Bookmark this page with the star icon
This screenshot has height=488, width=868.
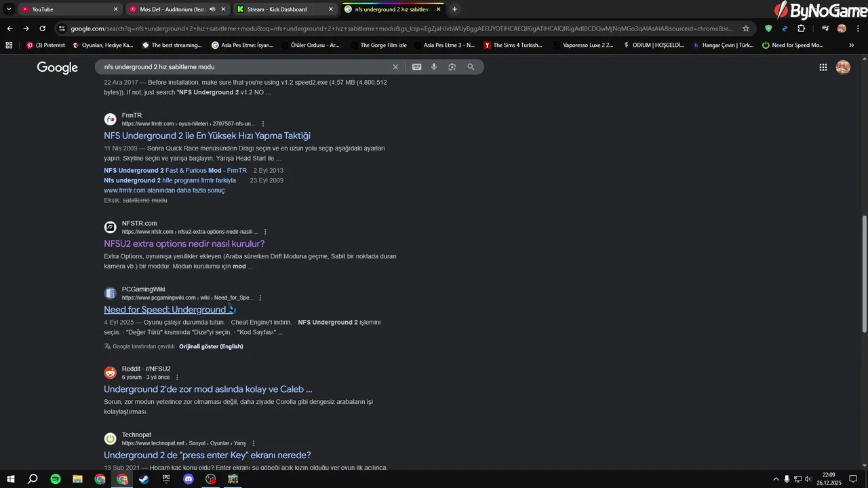coord(746,28)
